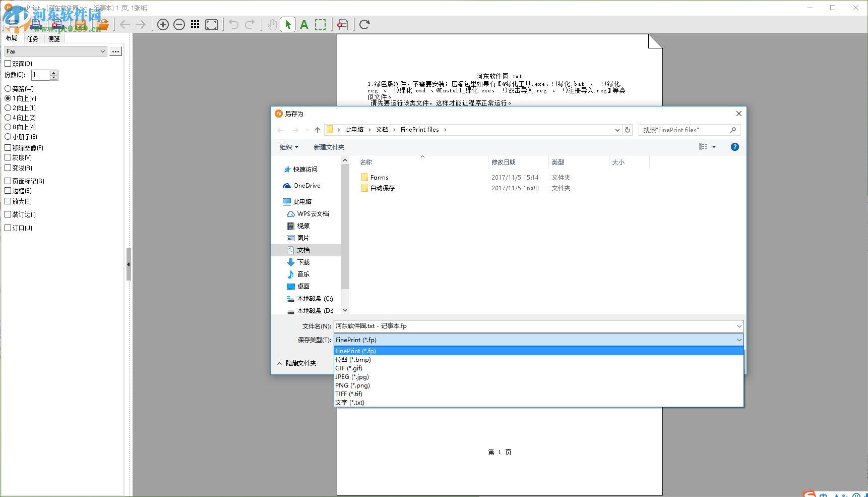Viewport: 868px width, 497px height.
Task: Select the printer/print icon on toolbar
Action: tap(35, 24)
